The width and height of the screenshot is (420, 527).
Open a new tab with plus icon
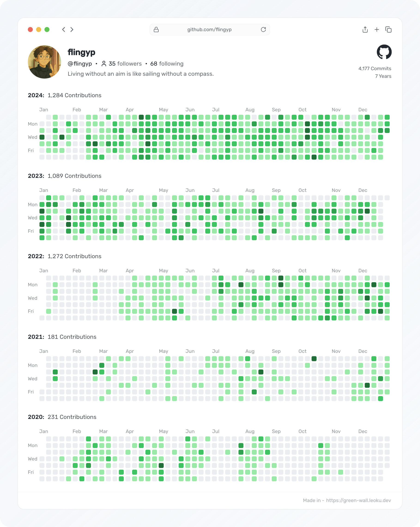pos(377,30)
